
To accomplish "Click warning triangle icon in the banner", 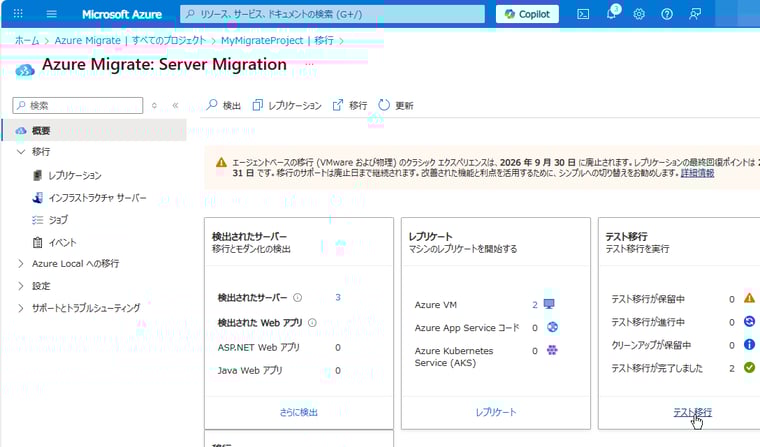I will (221, 162).
